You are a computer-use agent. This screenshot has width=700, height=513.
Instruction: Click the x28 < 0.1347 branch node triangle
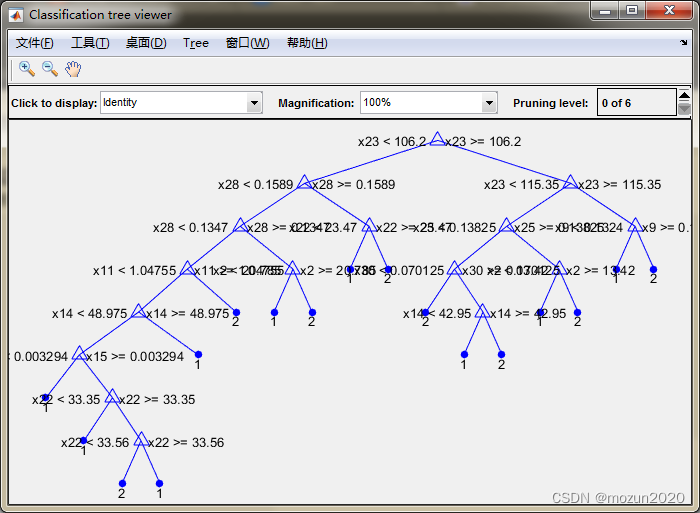click(240, 225)
